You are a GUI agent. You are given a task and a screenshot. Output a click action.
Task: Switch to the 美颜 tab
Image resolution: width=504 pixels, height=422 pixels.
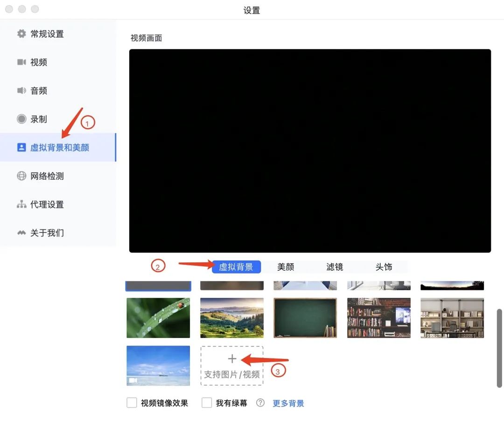click(286, 267)
